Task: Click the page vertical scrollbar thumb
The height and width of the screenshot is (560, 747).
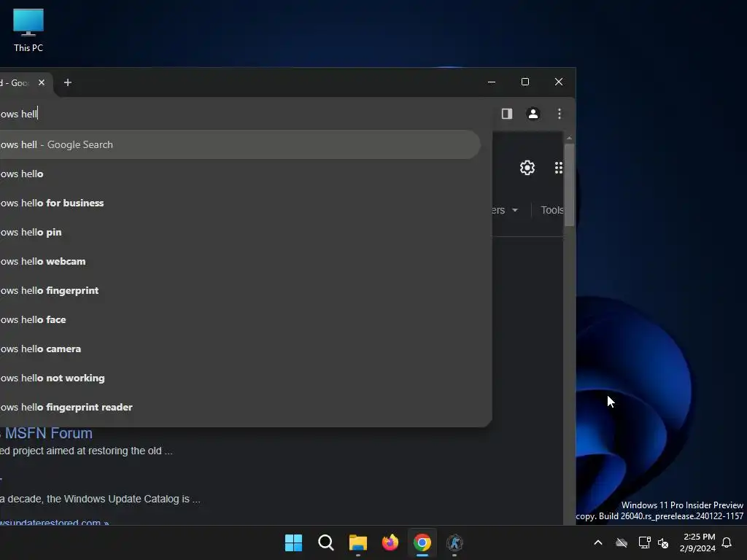Action: click(569, 184)
